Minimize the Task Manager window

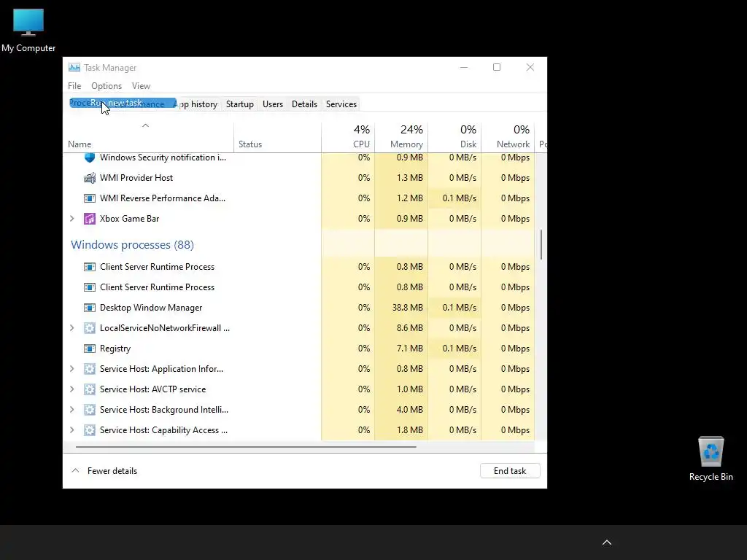coord(463,68)
